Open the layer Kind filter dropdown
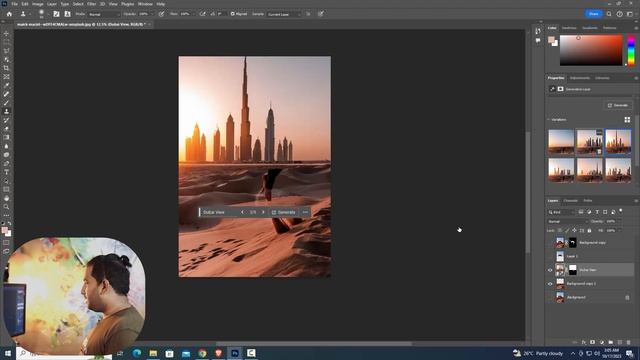This screenshot has height=360, width=640. coord(562,212)
